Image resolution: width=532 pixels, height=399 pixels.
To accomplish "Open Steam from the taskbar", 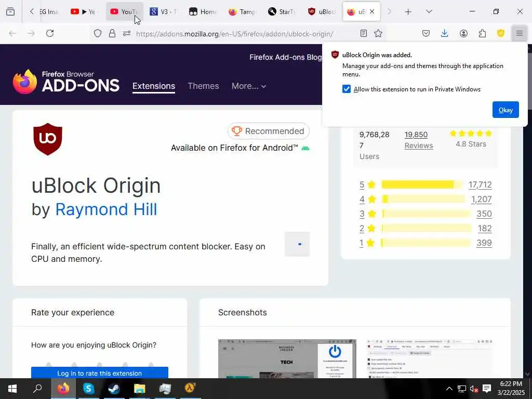I will tap(114, 389).
